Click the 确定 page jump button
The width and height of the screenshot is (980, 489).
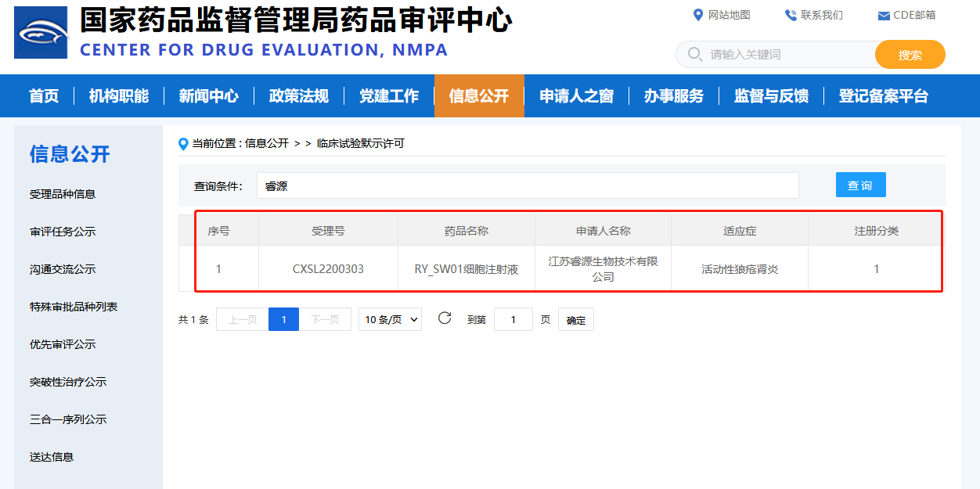pyautogui.click(x=575, y=320)
